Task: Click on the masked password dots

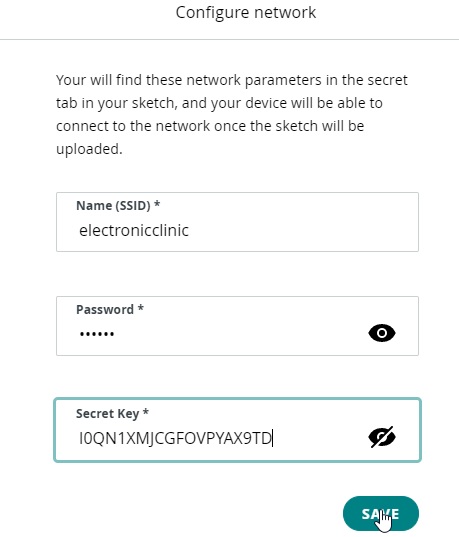Action: (97, 334)
